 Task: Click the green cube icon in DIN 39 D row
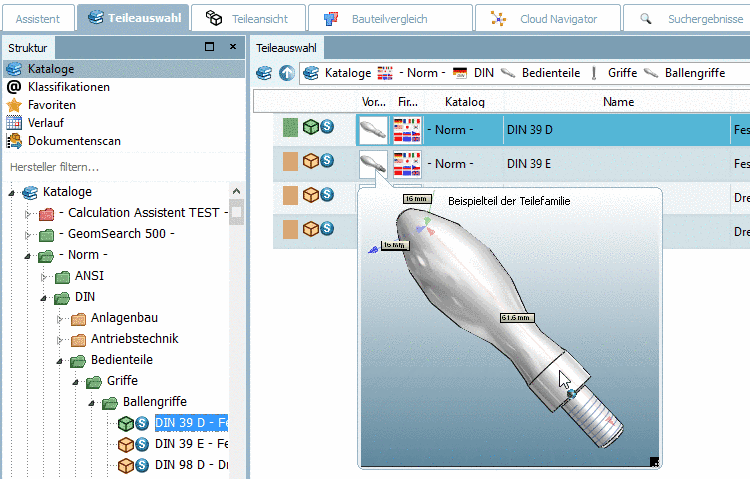point(311,127)
